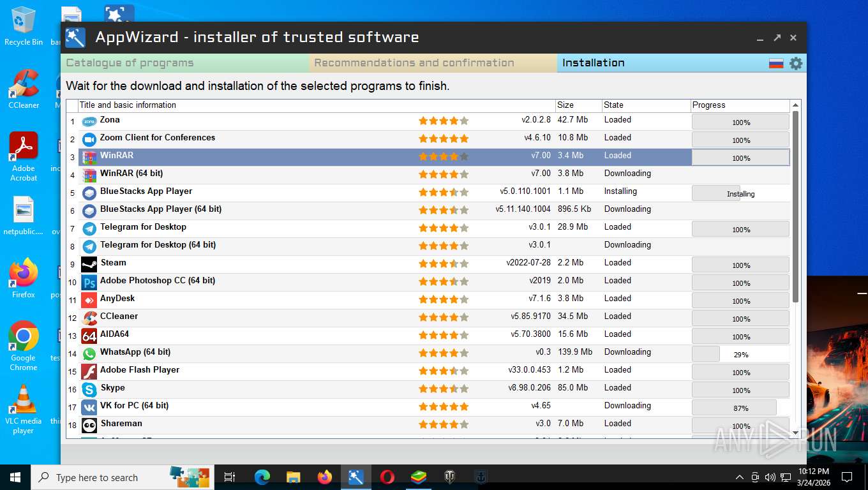Image resolution: width=868 pixels, height=490 pixels.
Task: Click the Skype icon in row 16
Action: pos(89,389)
